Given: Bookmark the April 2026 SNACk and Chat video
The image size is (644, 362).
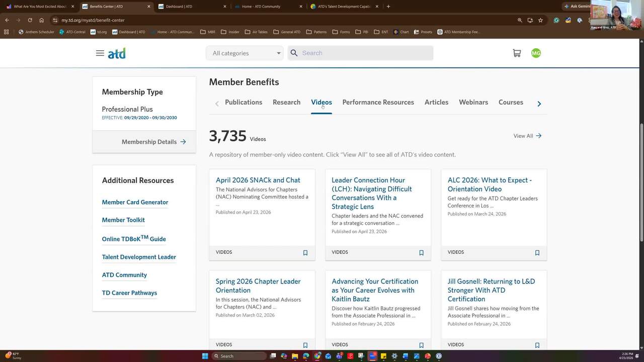Looking at the screenshot, I should pyautogui.click(x=305, y=253).
